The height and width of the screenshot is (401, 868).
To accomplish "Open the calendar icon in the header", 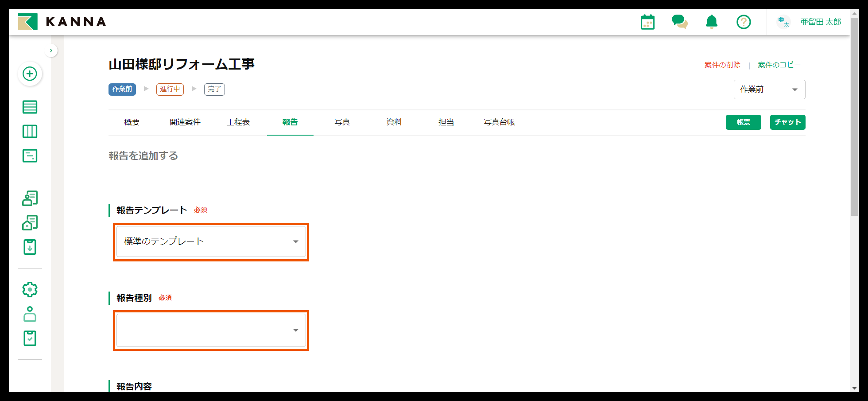I will [x=647, y=21].
